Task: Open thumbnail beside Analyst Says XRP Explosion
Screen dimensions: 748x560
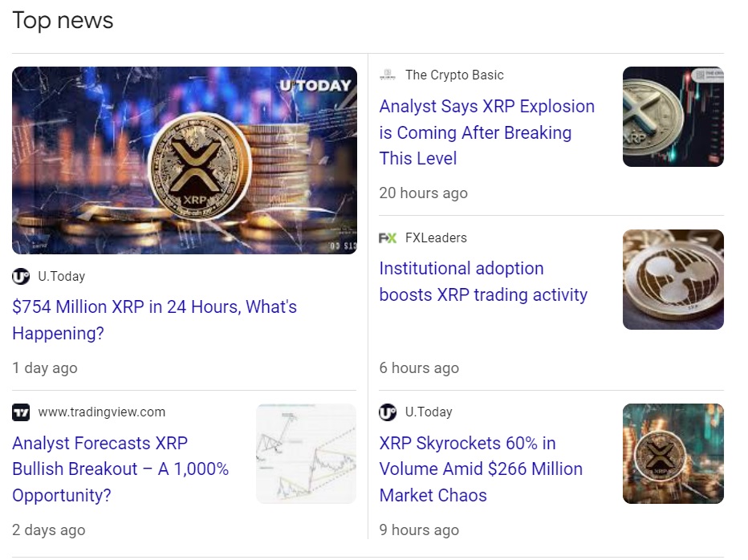Action: (x=673, y=116)
